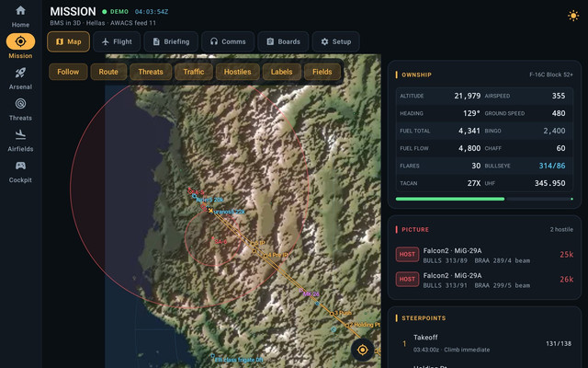588x368 pixels.
Task: Click the fuel total value 4,341
Action: 469,131
